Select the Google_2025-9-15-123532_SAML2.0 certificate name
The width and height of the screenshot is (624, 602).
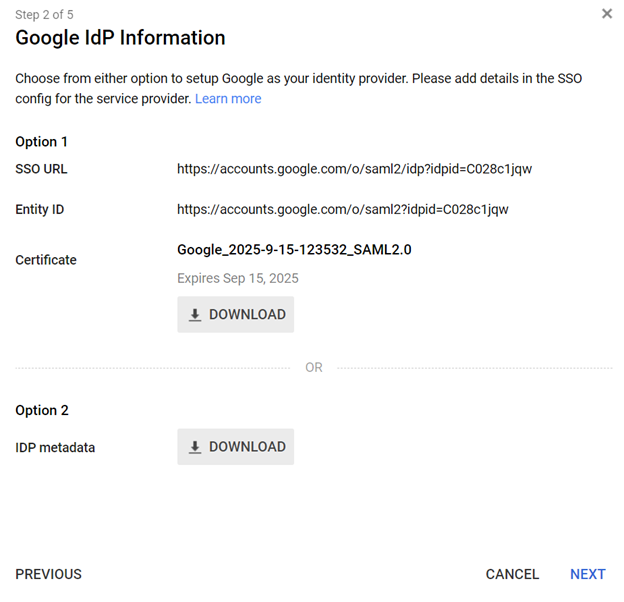pos(294,250)
